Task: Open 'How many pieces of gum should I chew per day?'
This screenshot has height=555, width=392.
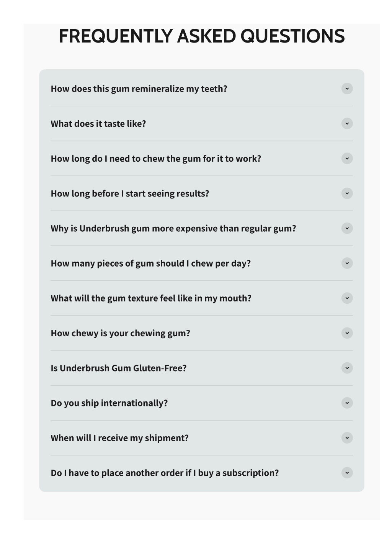Action: (150, 264)
